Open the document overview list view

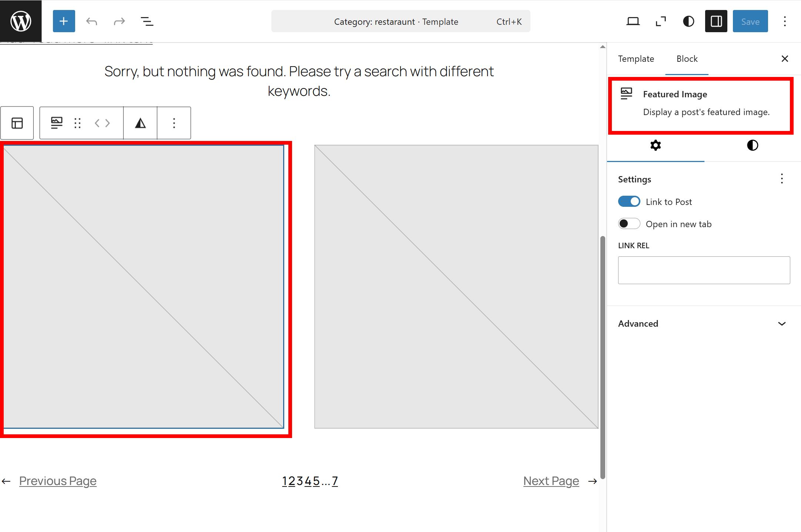pyautogui.click(x=147, y=21)
